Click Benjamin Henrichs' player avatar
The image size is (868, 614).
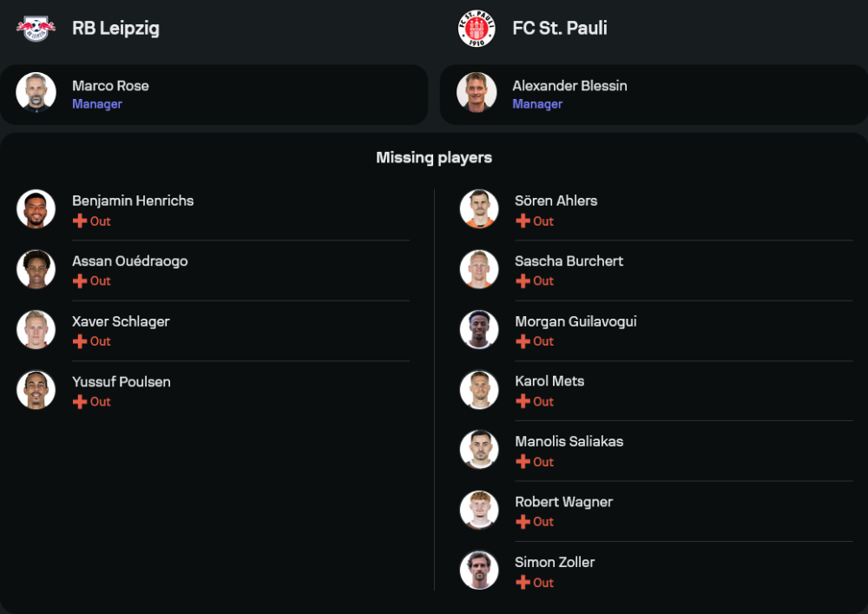[36, 208]
